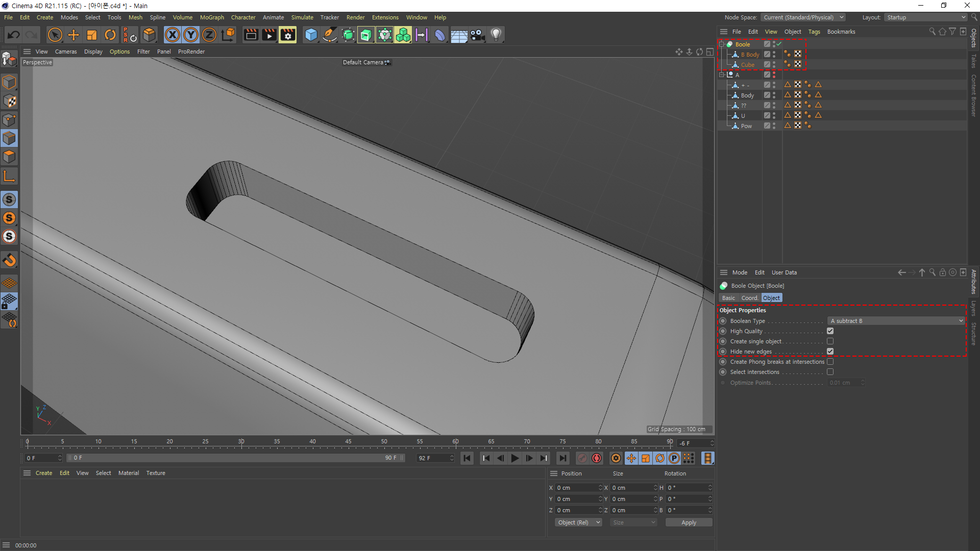Open the Boolean Type dropdown

point(896,321)
